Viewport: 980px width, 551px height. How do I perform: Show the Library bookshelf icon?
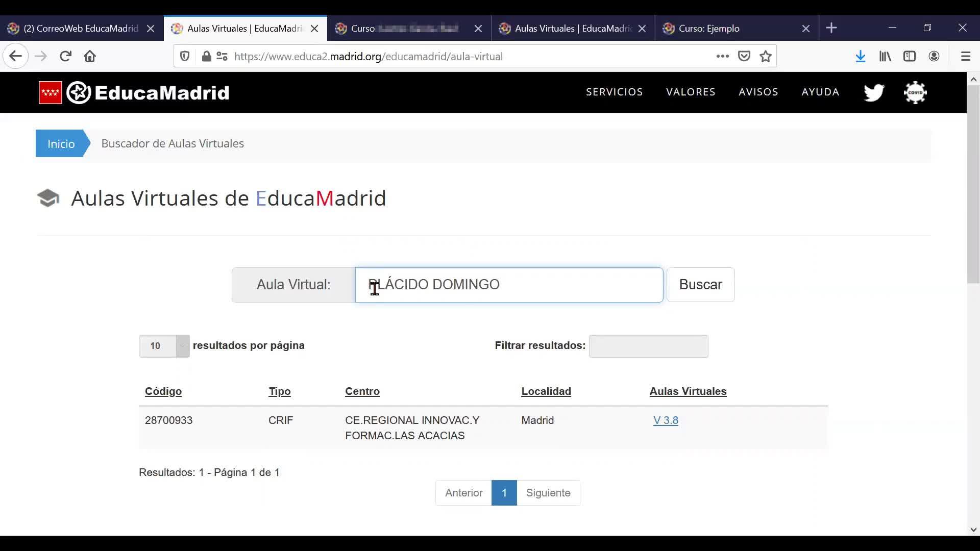pos(885,56)
